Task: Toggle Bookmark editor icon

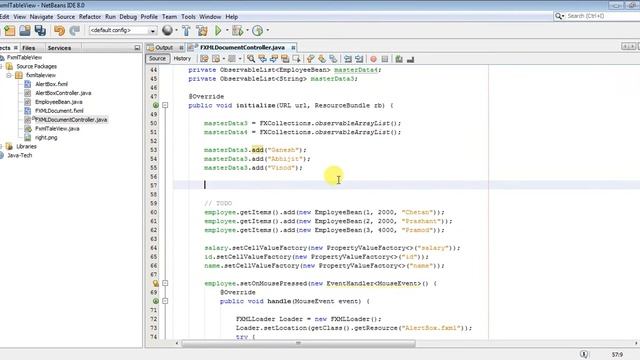Action: point(333,59)
